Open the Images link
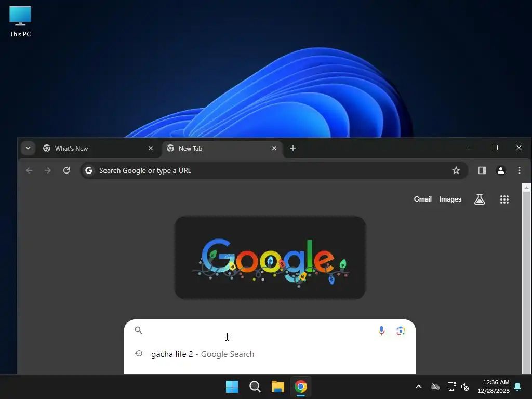Screen dimensions: 532x399 click(x=450, y=199)
